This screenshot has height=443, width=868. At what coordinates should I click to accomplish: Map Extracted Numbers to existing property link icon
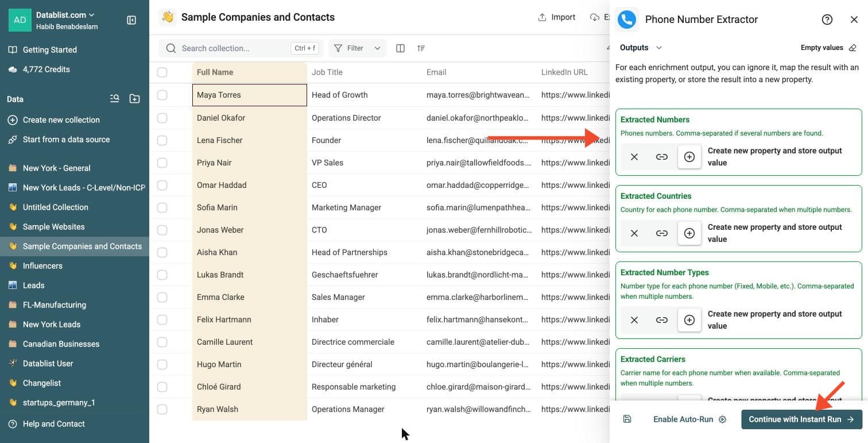point(662,157)
